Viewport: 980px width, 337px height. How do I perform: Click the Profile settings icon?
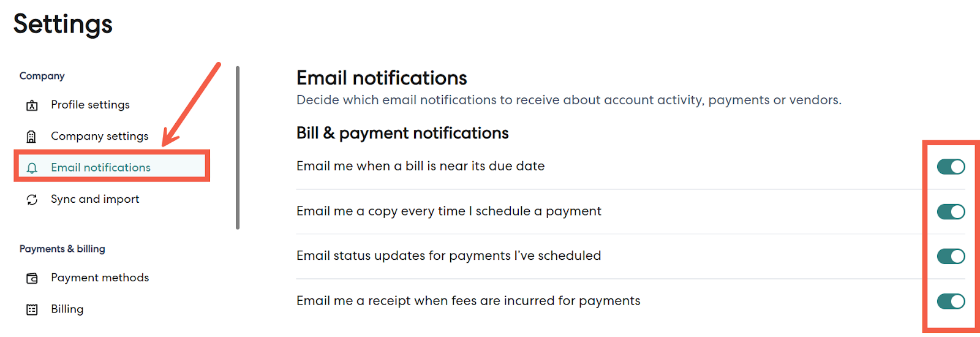pos(32,105)
